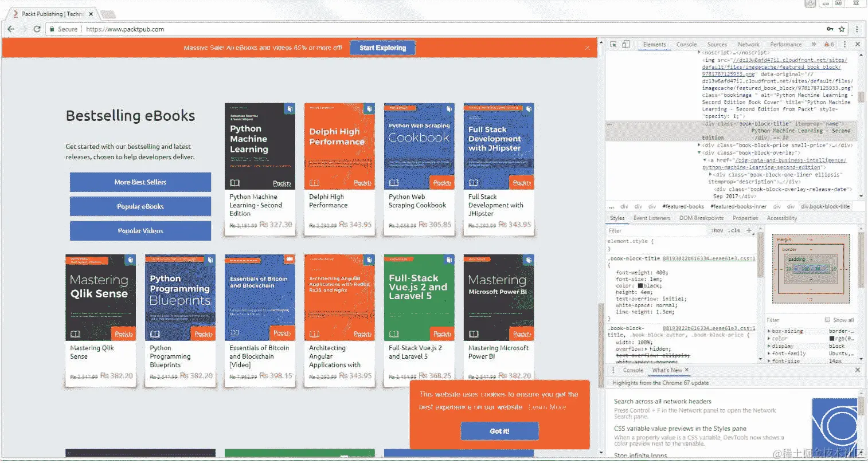Click the DevTools inspect element picker icon
This screenshot has width=868, height=463.
[x=613, y=44]
